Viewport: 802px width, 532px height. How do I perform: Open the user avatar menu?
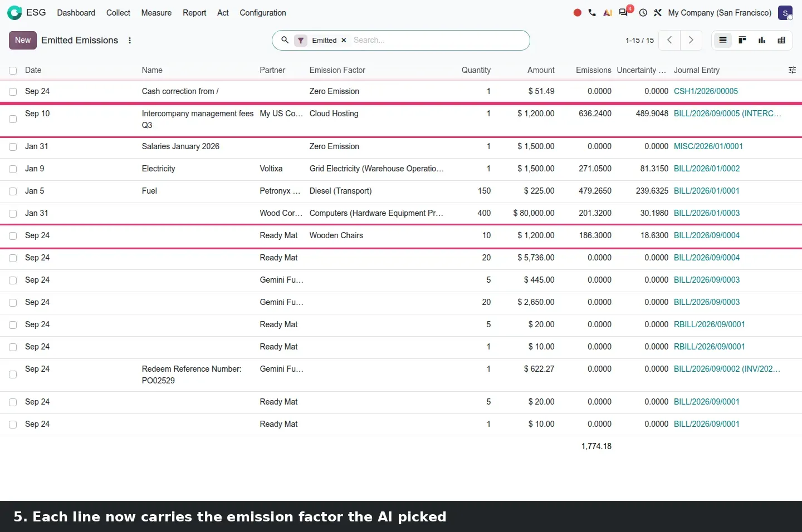(785, 12)
